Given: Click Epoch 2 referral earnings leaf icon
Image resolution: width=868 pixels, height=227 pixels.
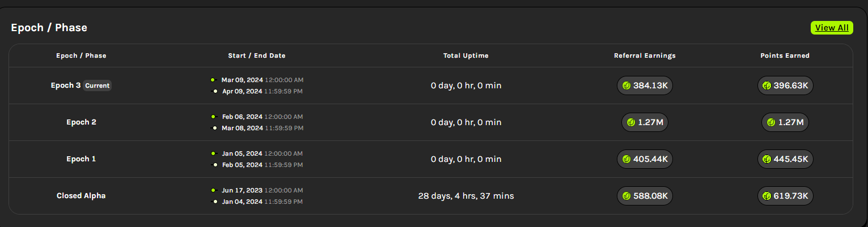Looking at the screenshot, I should pyautogui.click(x=631, y=122).
